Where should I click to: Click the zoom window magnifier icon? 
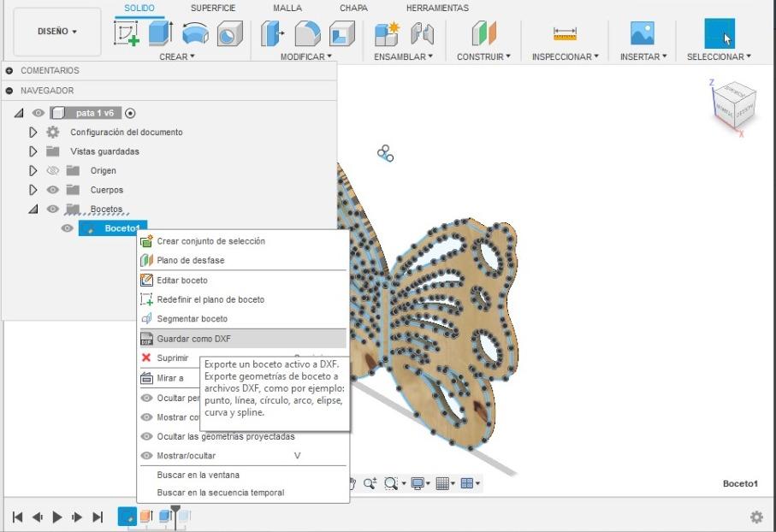(370, 483)
